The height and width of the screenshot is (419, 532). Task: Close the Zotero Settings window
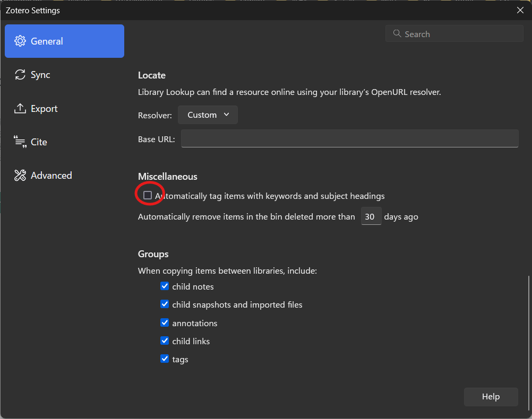pos(520,10)
